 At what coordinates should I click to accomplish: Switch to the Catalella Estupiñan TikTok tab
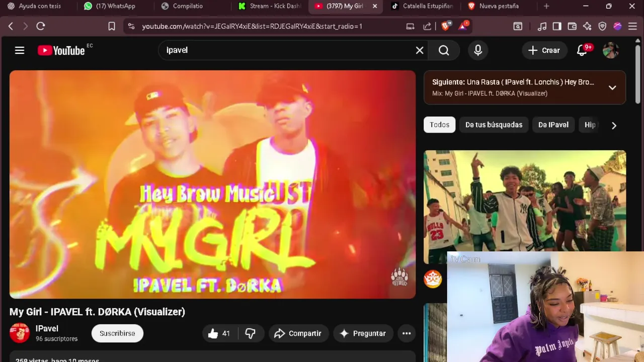(x=423, y=6)
